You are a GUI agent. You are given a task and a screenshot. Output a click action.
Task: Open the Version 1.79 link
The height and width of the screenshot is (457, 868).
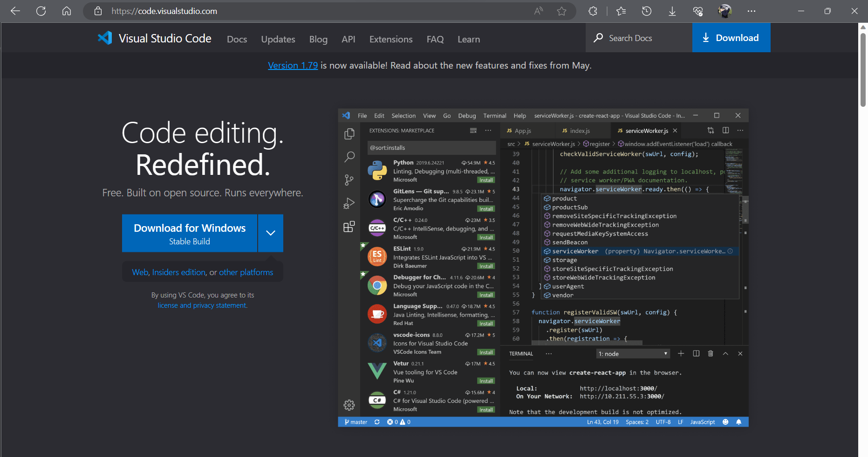293,65
